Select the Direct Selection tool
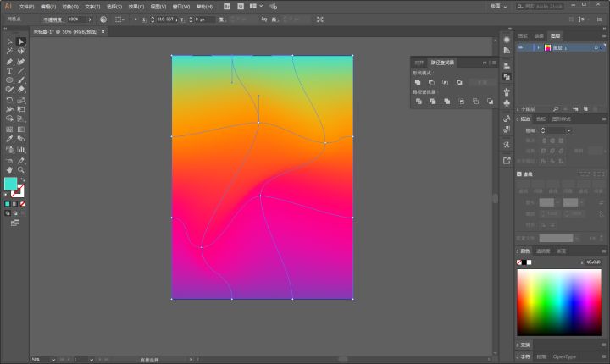Screen dimensions: 610x364 point(21,41)
